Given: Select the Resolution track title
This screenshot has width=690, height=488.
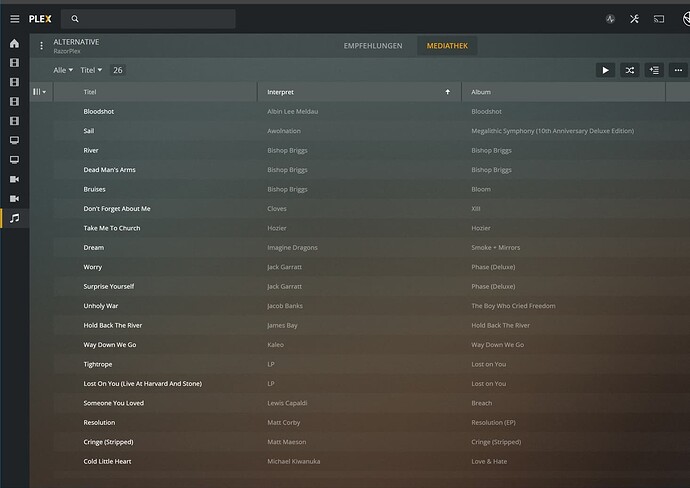Looking at the screenshot, I should click(x=99, y=422).
